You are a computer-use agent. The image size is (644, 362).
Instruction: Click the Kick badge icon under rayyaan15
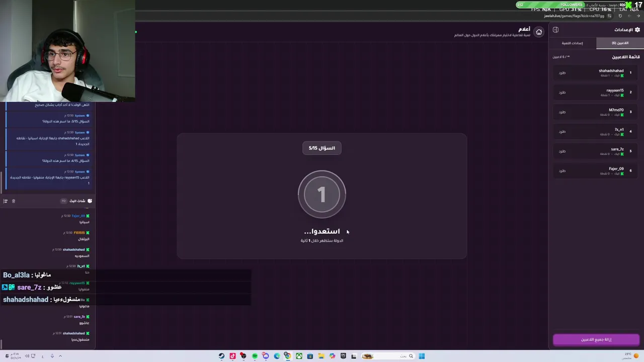(622, 95)
